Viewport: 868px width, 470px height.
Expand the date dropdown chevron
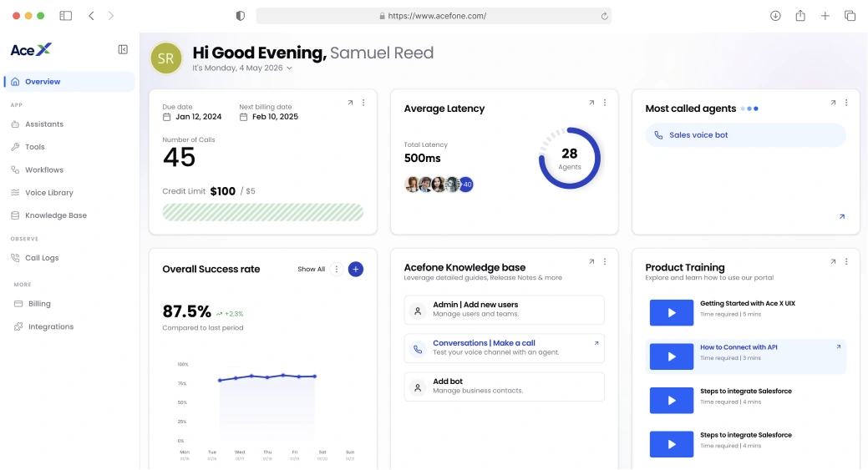click(290, 68)
